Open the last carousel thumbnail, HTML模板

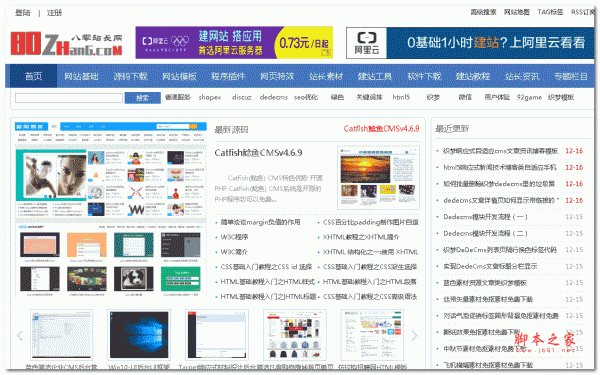[372, 335]
